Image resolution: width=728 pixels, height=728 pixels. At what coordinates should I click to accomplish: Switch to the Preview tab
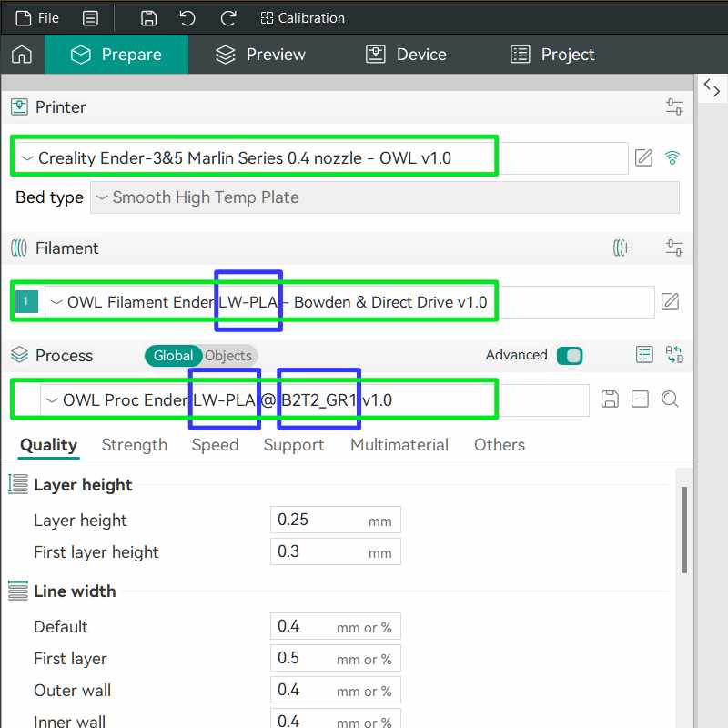[x=260, y=55]
